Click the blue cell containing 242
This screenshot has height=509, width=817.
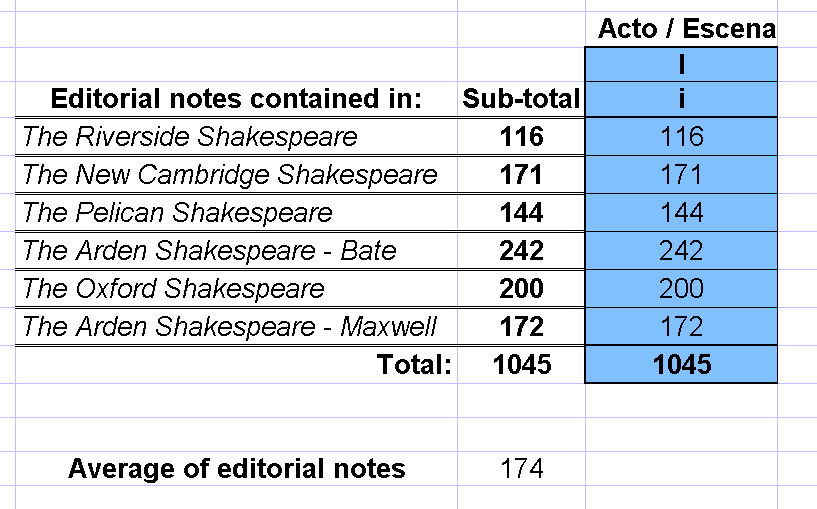(682, 251)
